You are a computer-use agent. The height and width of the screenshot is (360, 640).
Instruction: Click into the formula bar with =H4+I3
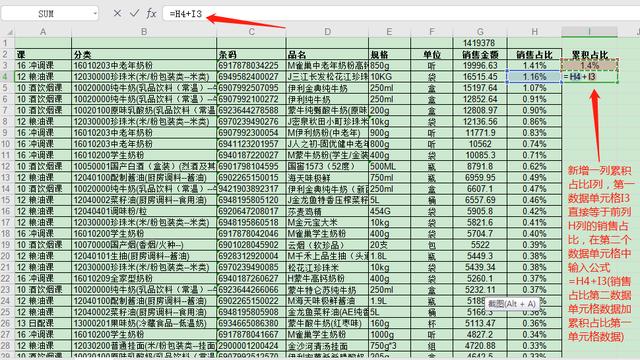[x=400, y=13]
